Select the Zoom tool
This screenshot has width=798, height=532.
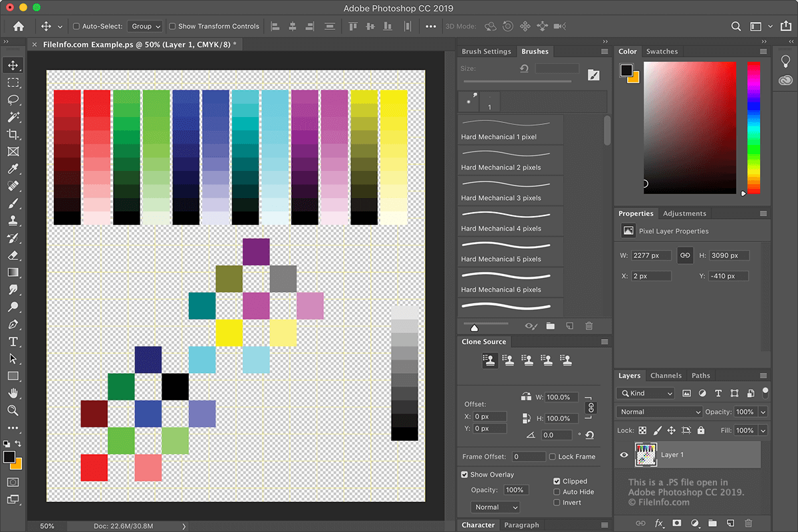click(13, 411)
